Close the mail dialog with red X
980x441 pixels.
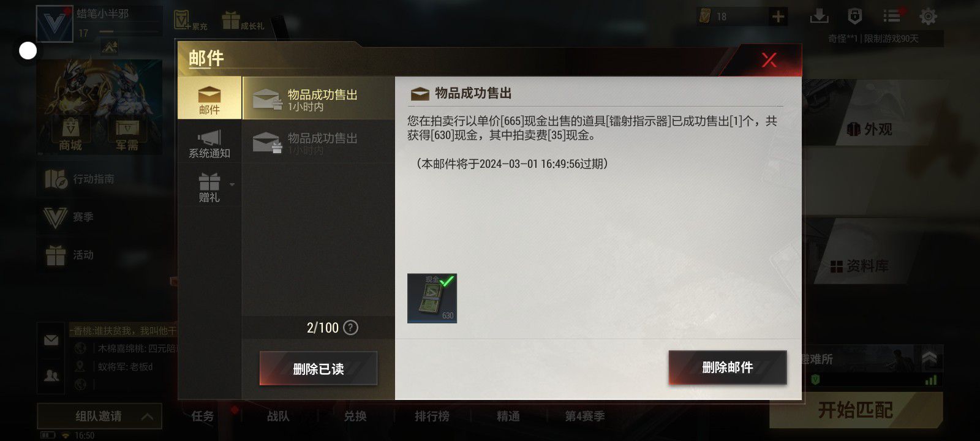point(769,59)
